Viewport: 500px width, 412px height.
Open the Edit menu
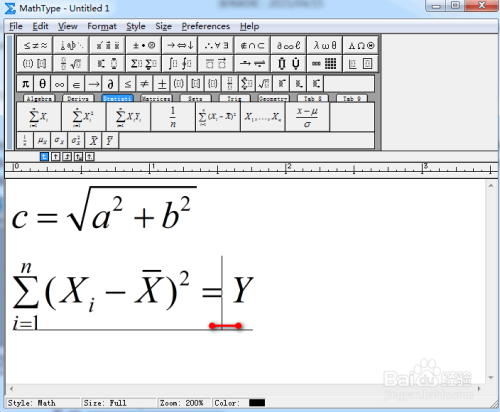40,26
